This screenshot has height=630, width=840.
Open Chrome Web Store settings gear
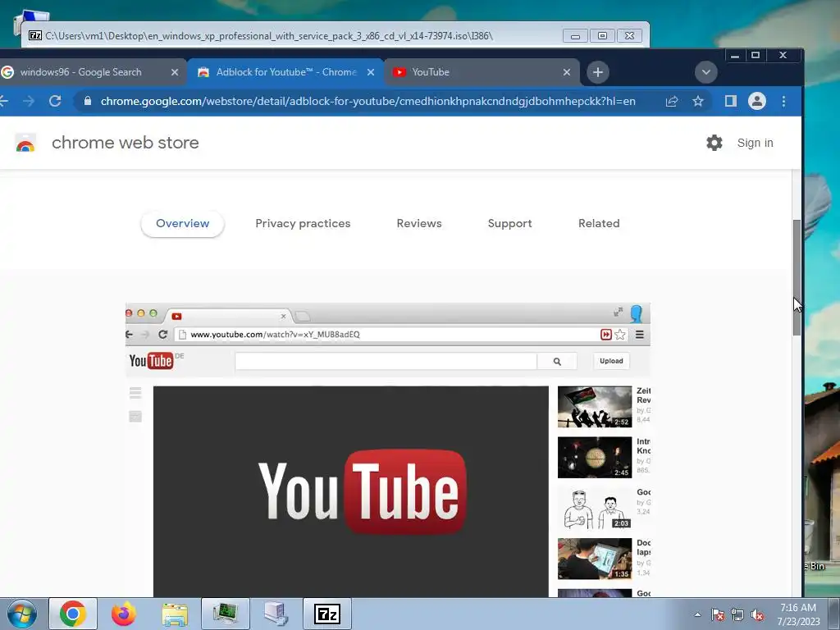tap(714, 143)
